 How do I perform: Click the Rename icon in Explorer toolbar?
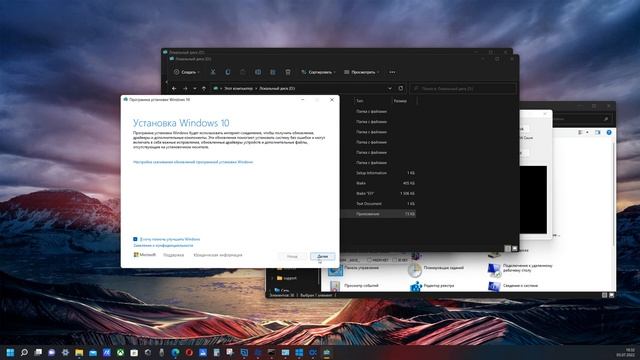pyautogui.click(x=258, y=72)
